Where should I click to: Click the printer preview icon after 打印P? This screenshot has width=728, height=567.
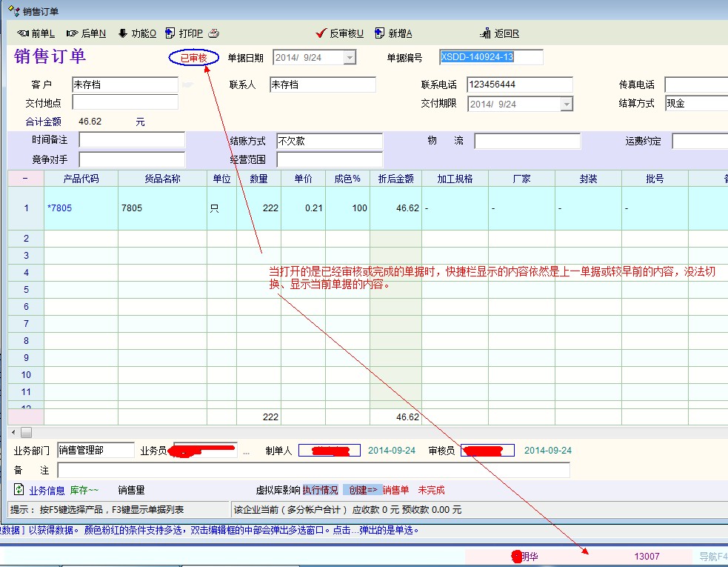pos(214,33)
